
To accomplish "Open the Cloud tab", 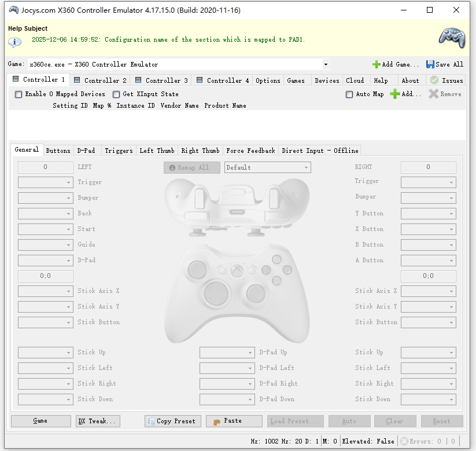I will pos(355,80).
